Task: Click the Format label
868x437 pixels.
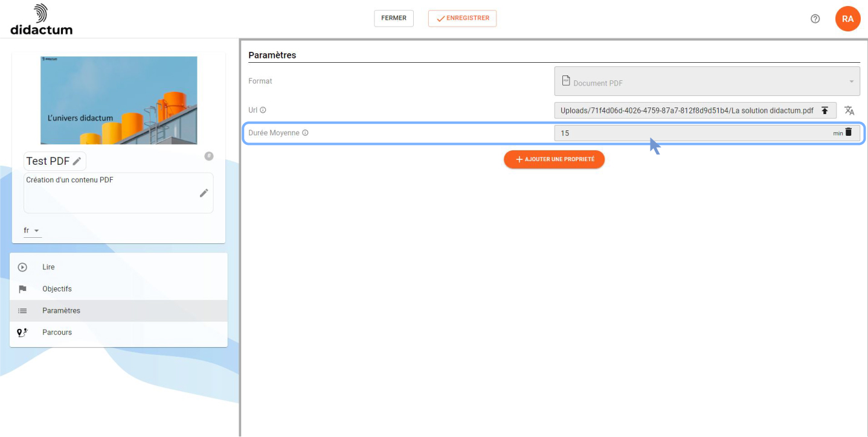Action: (260, 81)
